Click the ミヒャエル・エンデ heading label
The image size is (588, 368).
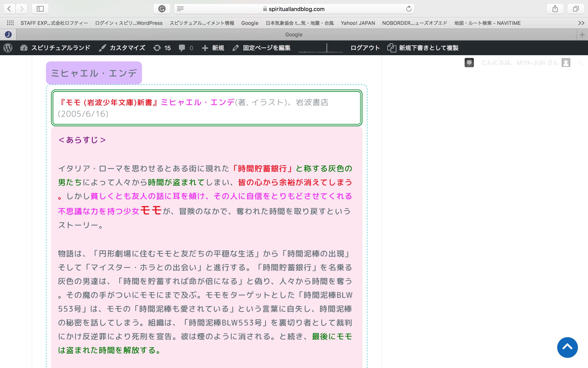tap(94, 73)
